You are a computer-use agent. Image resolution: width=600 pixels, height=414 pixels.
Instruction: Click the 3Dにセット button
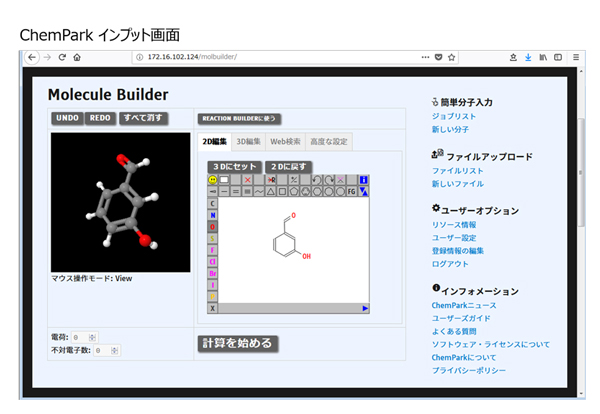coord(235,167)
